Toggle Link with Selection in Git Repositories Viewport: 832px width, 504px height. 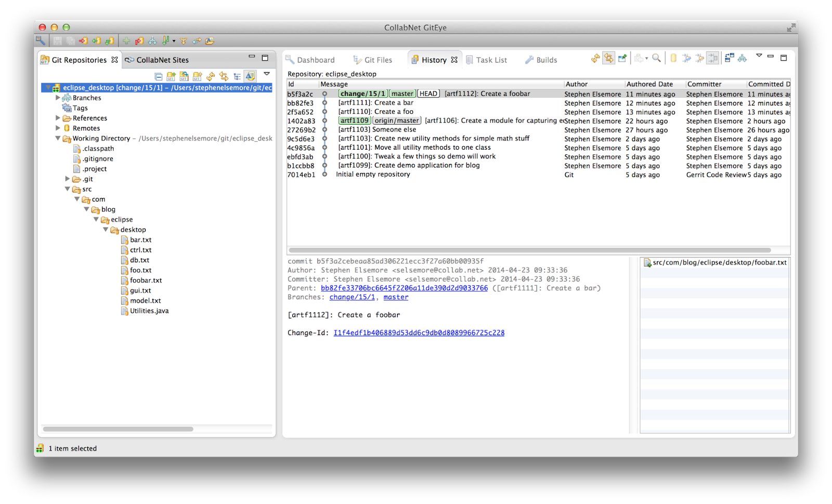[224, 76]
